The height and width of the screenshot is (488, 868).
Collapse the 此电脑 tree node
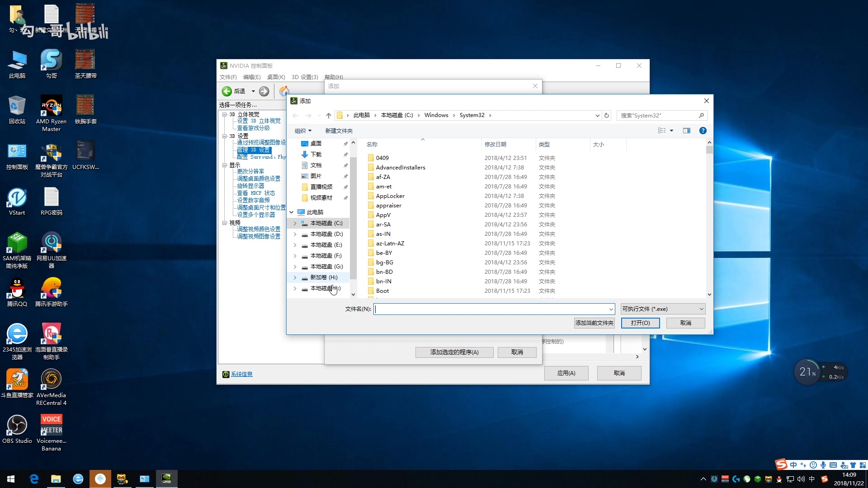tap(292, 212)
